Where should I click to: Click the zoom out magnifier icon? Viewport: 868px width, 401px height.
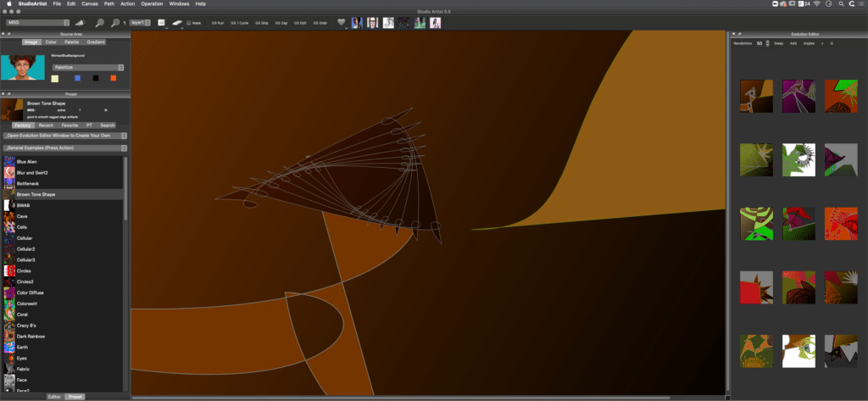[100, 23]
